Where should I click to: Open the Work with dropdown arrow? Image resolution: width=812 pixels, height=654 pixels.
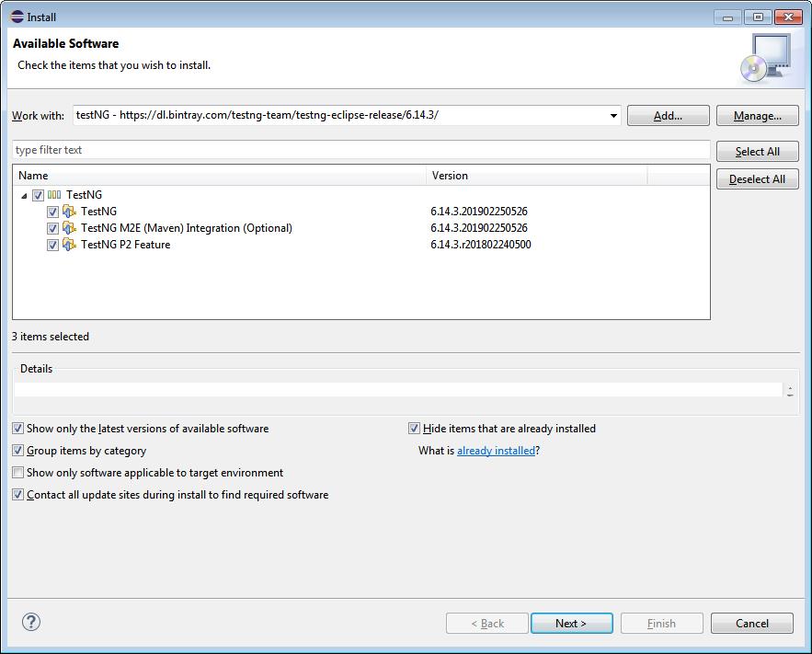point(613,116)
